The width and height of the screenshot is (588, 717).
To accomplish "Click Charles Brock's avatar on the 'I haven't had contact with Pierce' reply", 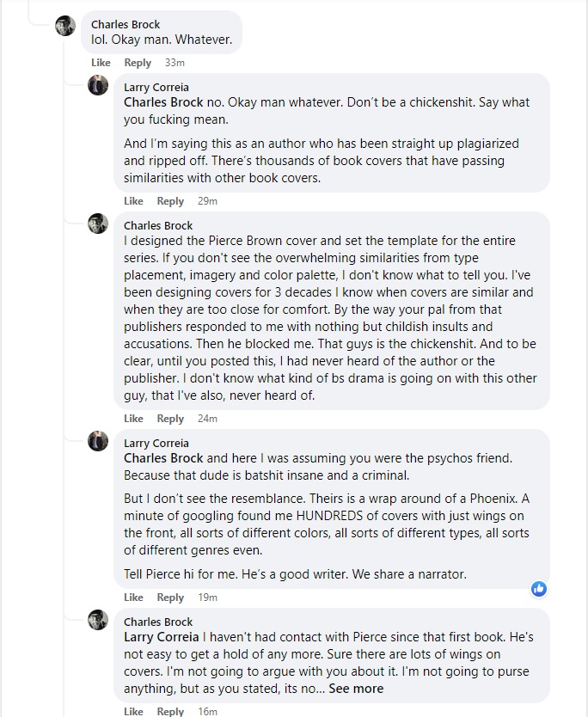I will coord(98,619).
